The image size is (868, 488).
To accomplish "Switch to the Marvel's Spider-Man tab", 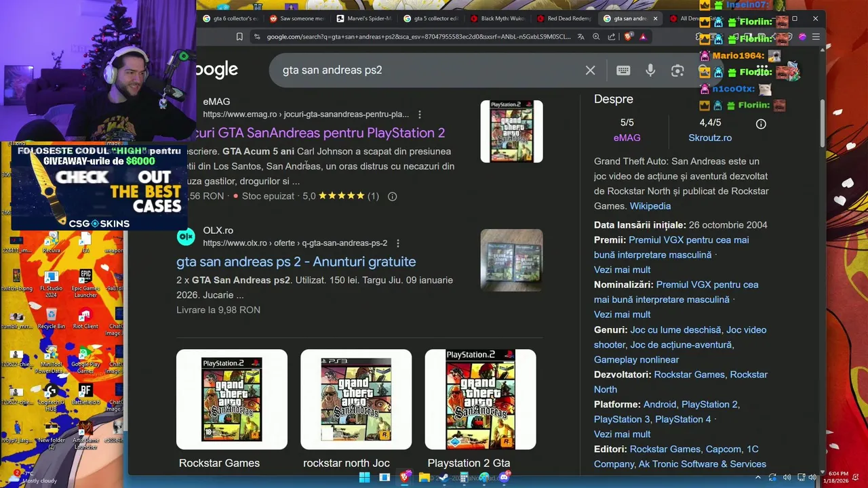I will [x=364, y=18].
